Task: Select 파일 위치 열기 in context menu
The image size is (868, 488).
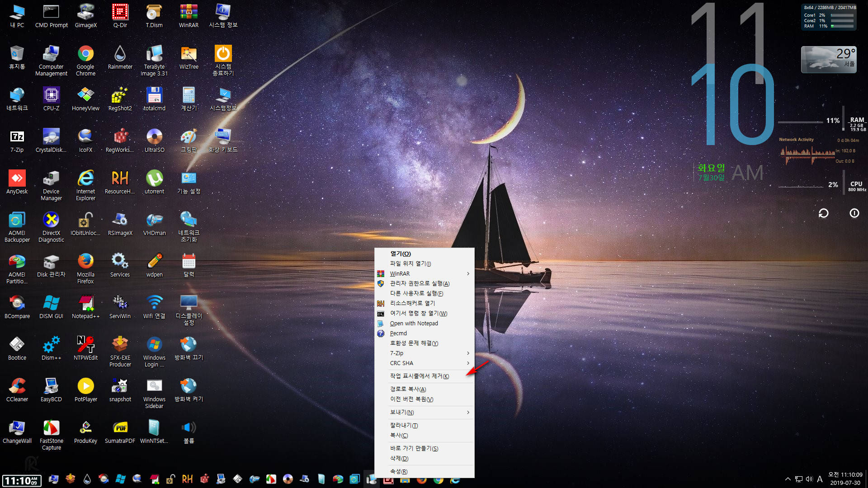Action: [425, 263]
